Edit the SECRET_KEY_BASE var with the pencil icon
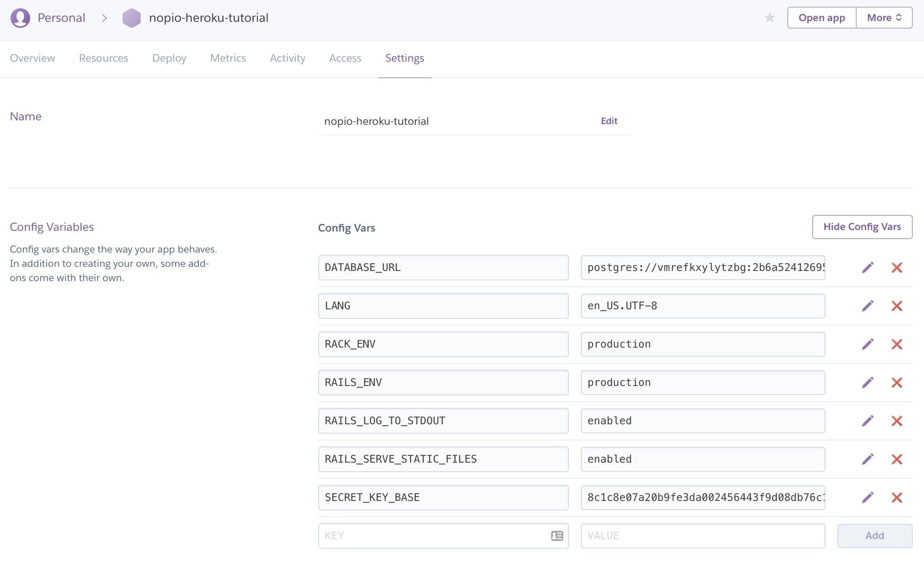 click(x=868, y=497)
